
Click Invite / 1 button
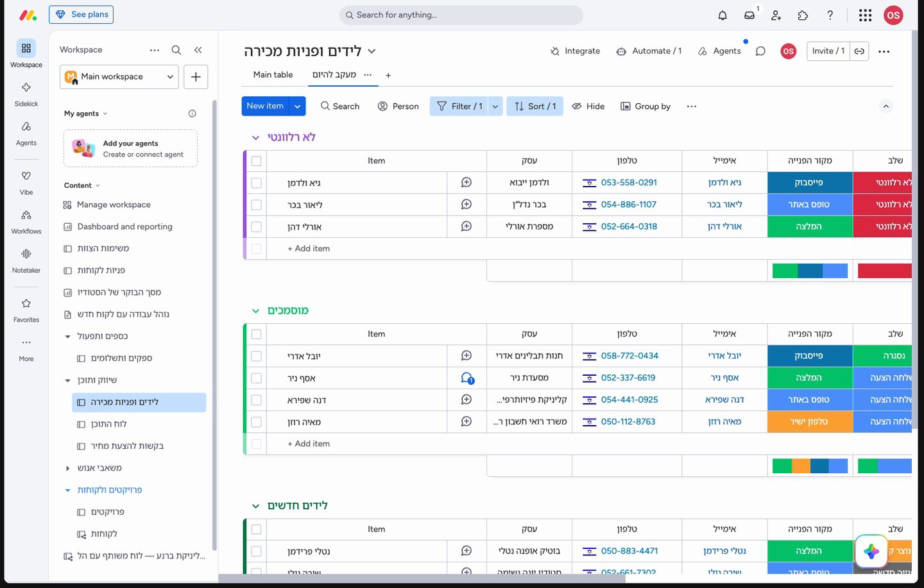click(828, 51)
